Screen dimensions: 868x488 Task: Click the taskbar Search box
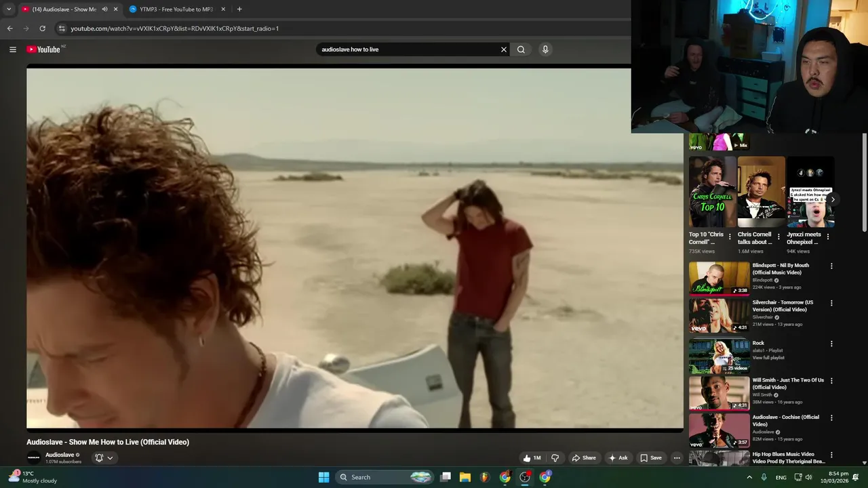click(384, 477)
